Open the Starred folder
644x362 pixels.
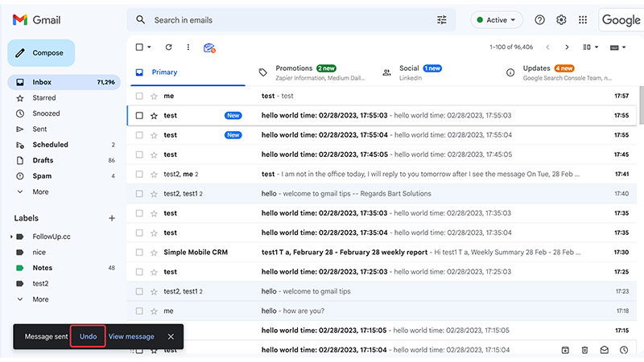coord(64,97)
